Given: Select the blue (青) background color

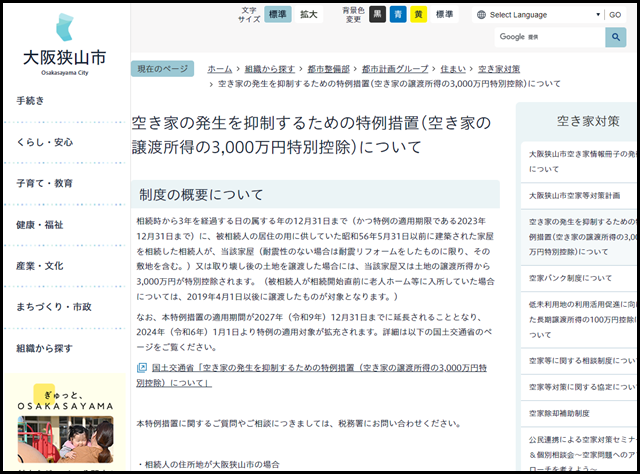Looking at the screenshot, I should click(398, 14).
